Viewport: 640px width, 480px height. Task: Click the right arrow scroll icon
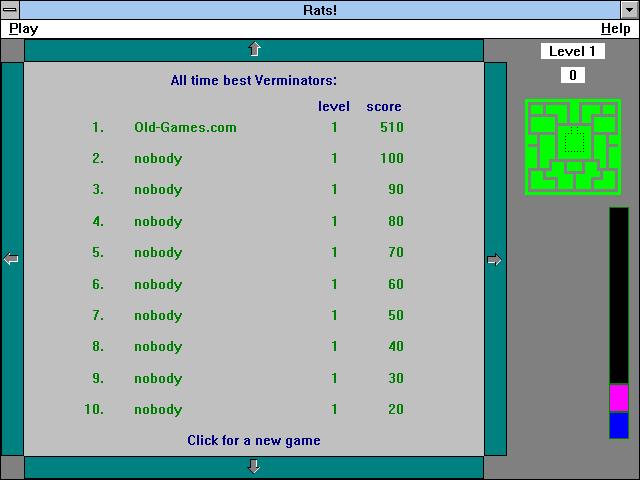494,260
